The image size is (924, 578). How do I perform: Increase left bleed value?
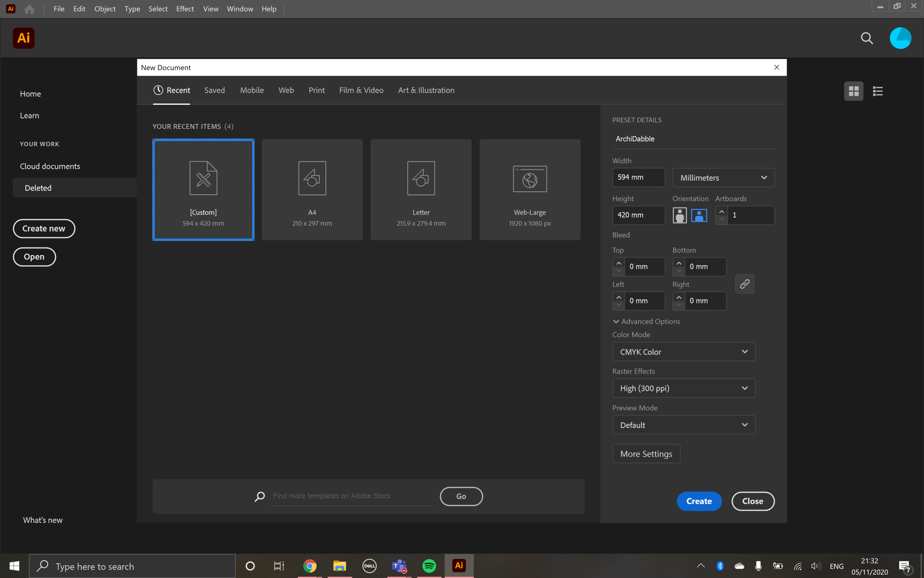[619, 297]
